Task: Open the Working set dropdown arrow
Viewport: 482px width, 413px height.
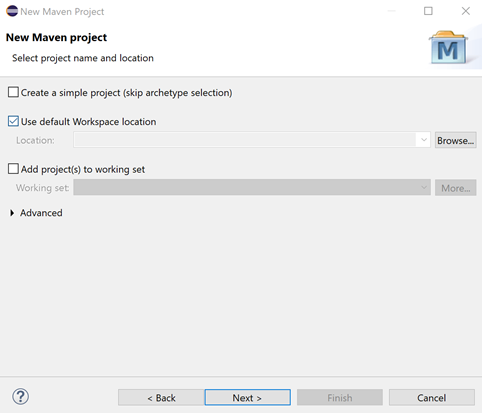Action: point(424,187)
